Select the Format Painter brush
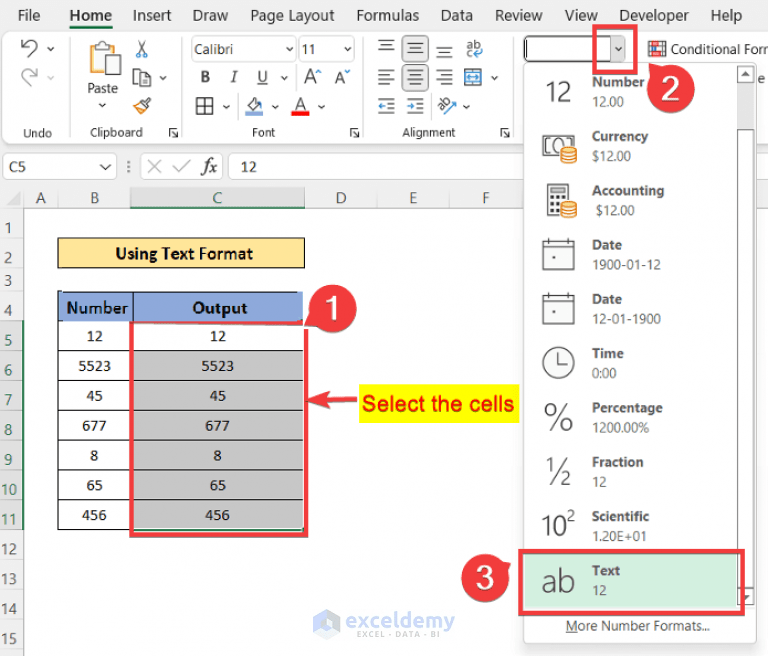 [x=142, y=105]
